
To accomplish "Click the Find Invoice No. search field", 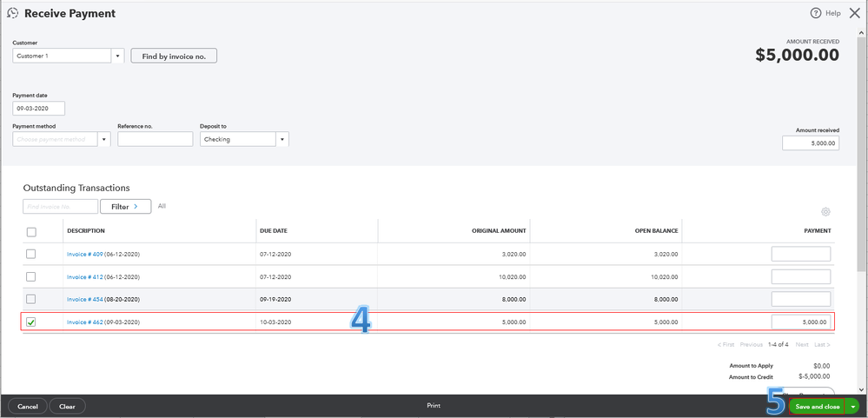I will click(x=60, y=207).
